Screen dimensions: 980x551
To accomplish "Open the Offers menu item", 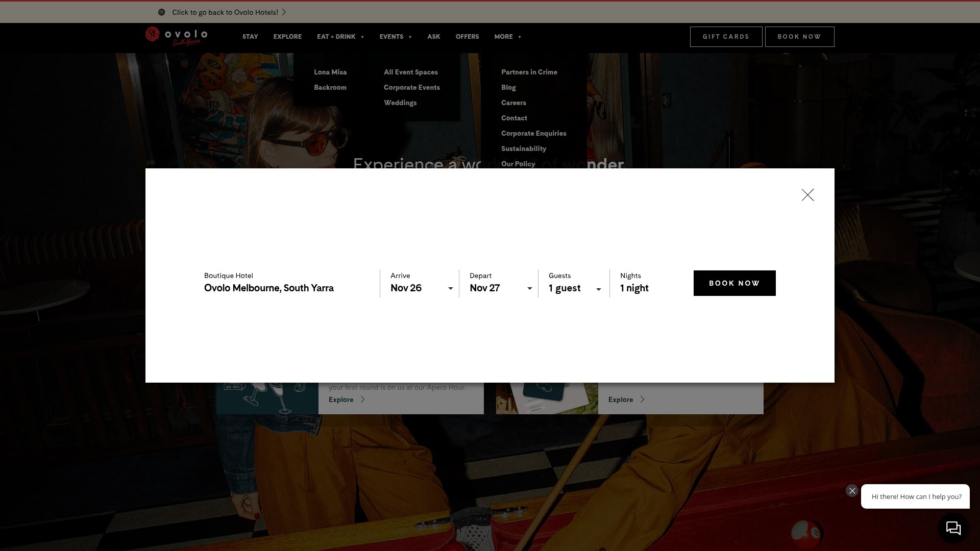I will tap(467, 37).
